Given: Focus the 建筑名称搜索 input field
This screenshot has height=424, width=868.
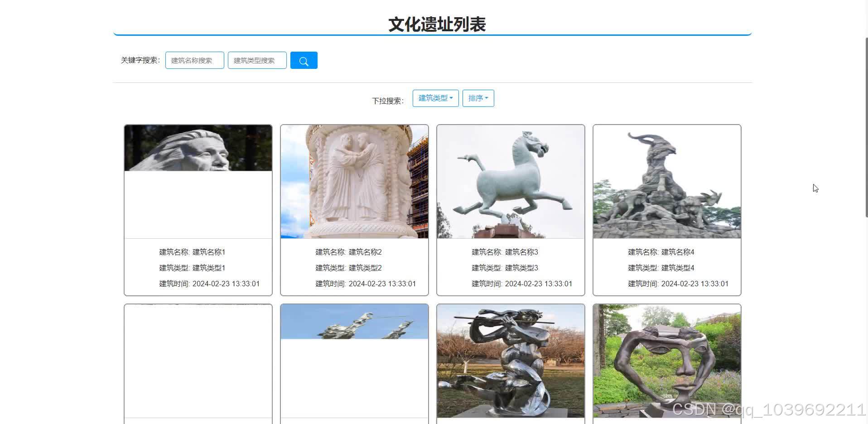Looking at the screenshot, I should tap(195, 60).
